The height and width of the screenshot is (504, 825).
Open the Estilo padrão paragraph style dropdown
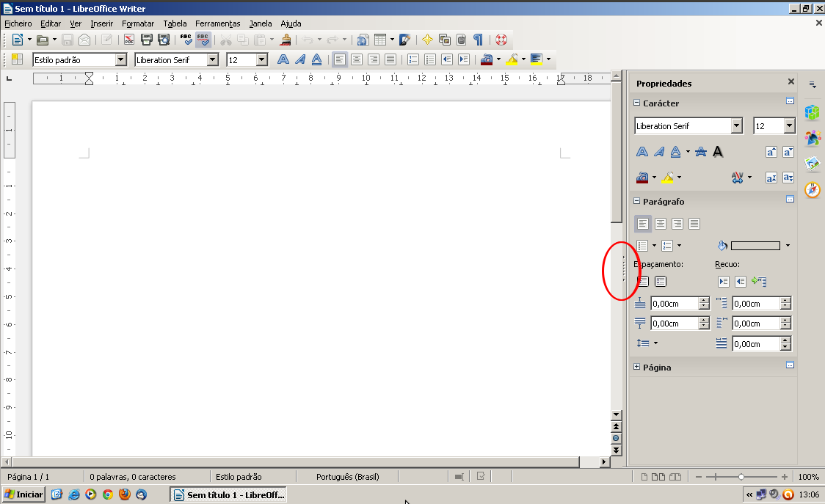click(121, 60)
